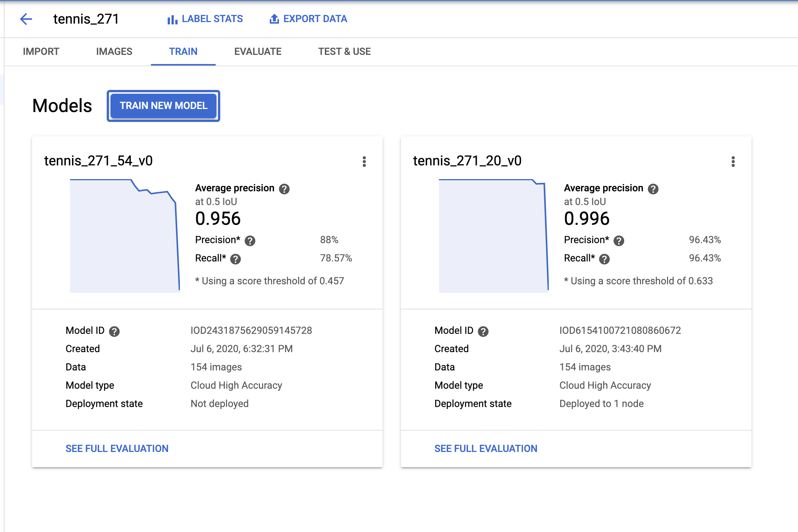Screen dimensions: 798x532
Task: Open help for tennis_271_20_v0 Model ID
Action: pos(483,331)
